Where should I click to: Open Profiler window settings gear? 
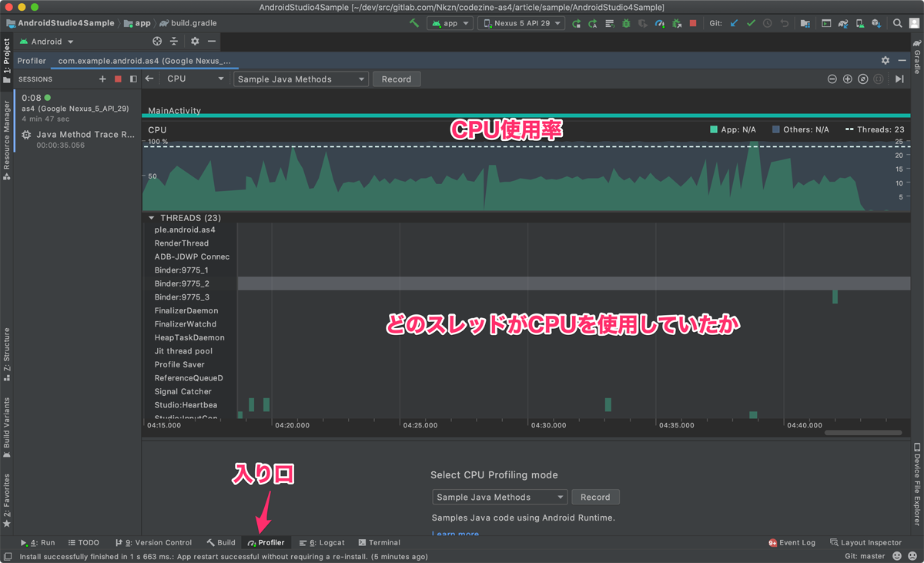coord(885,60)
